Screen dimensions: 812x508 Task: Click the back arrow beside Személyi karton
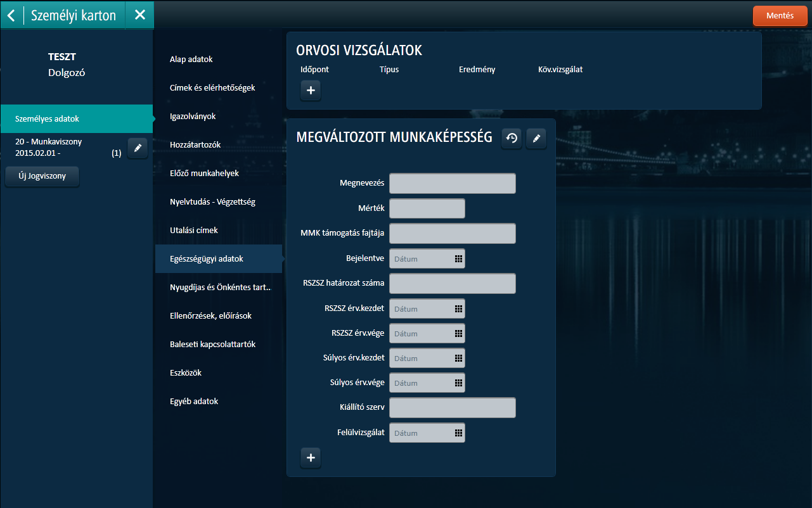11,15
